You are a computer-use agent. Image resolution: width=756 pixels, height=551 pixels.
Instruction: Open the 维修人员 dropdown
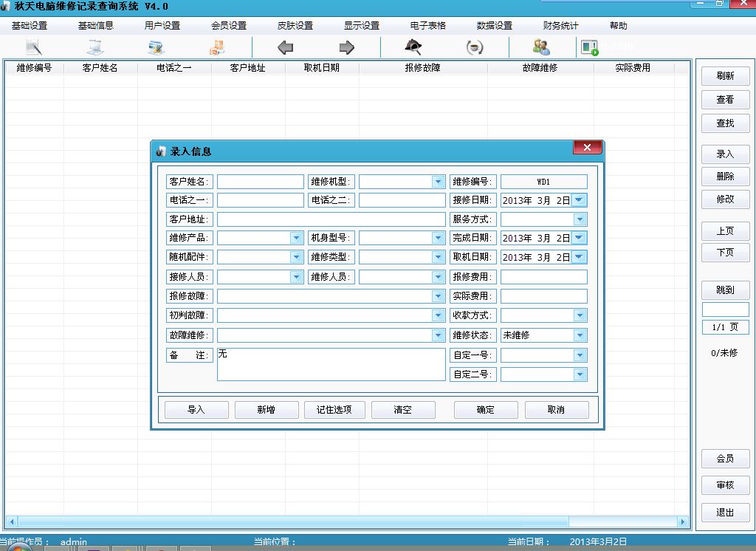tap(438, 277)
